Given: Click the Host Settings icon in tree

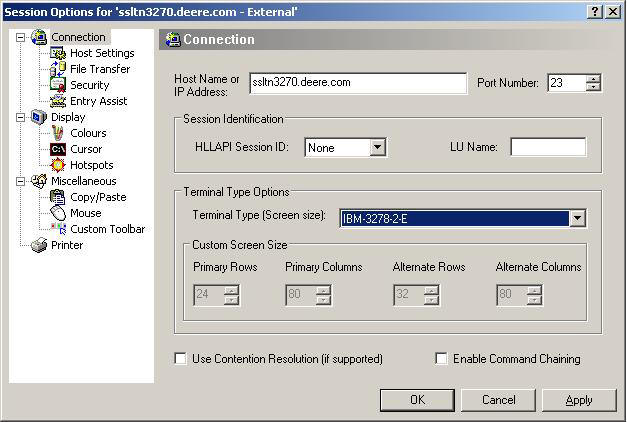Looking at the screenshot, I should 58,53.
